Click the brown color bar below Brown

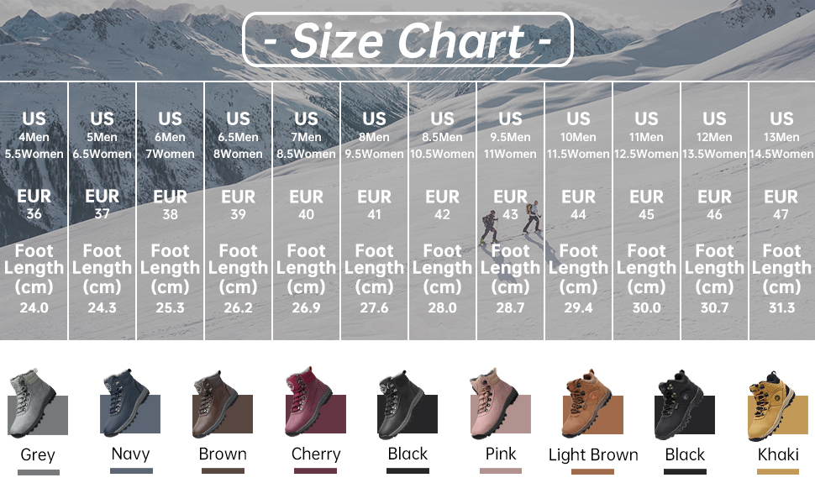pyautogui.click(x=223, y=472)
